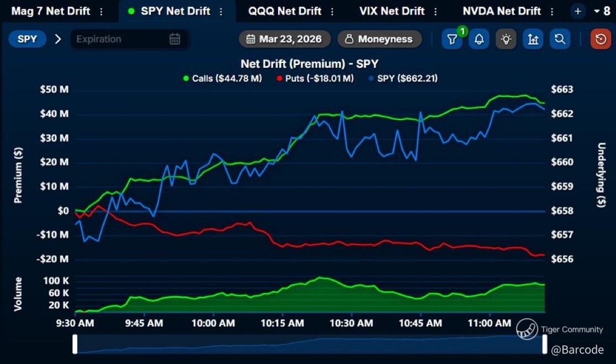The width and height of the screenshot is (616, 364).
Task: Click the $663 underlying axis label
Action: tap(562, 89)
